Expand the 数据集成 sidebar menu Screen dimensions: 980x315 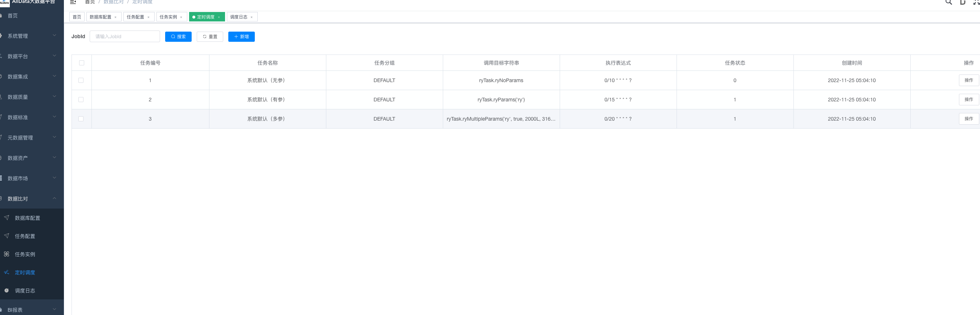pos(32,77)
